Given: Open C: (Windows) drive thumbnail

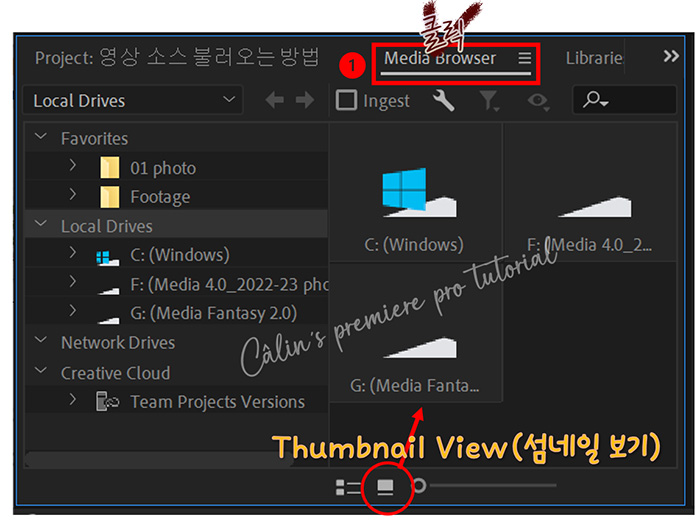Looking at the screenshot, I should (x=416, y=193).
